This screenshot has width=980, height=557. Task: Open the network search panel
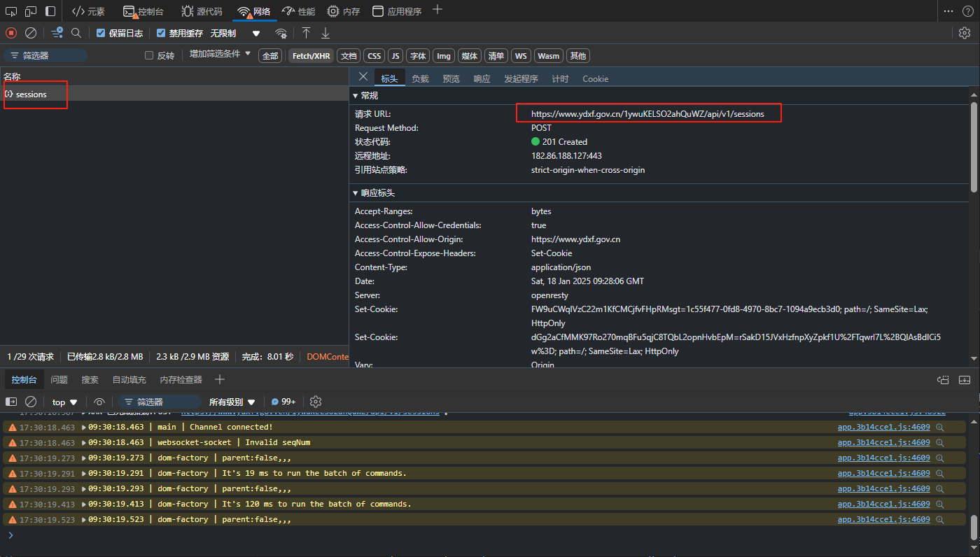[76, 33]
